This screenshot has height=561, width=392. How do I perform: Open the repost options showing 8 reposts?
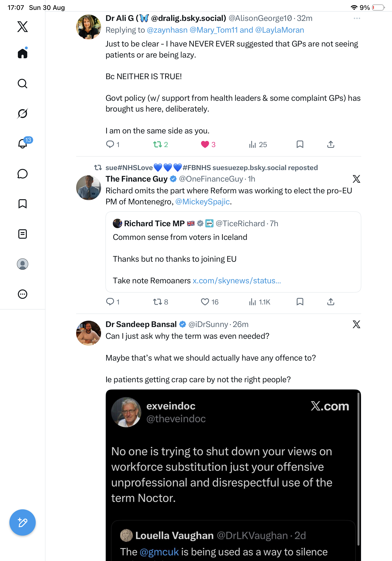(x=161, y=302)
